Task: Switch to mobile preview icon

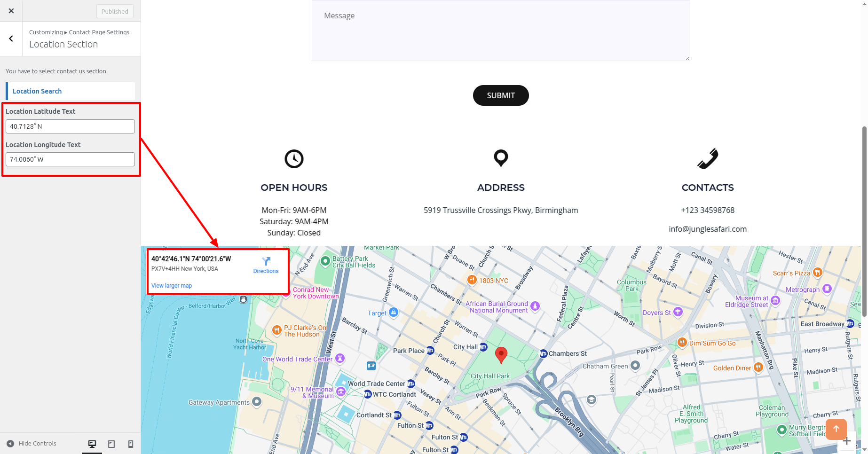Action: 131,444
